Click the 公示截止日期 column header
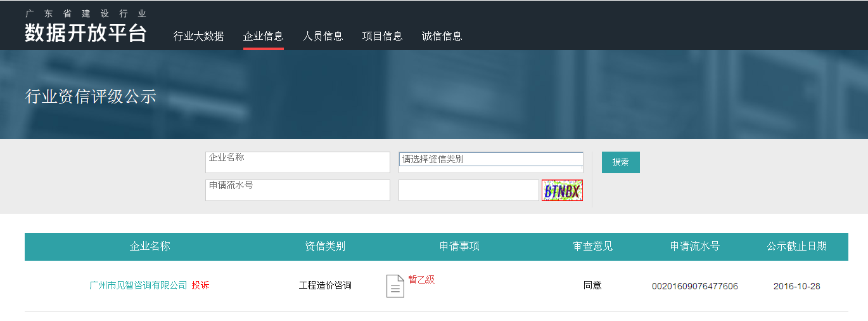868x321 pixels. (796, 246)
